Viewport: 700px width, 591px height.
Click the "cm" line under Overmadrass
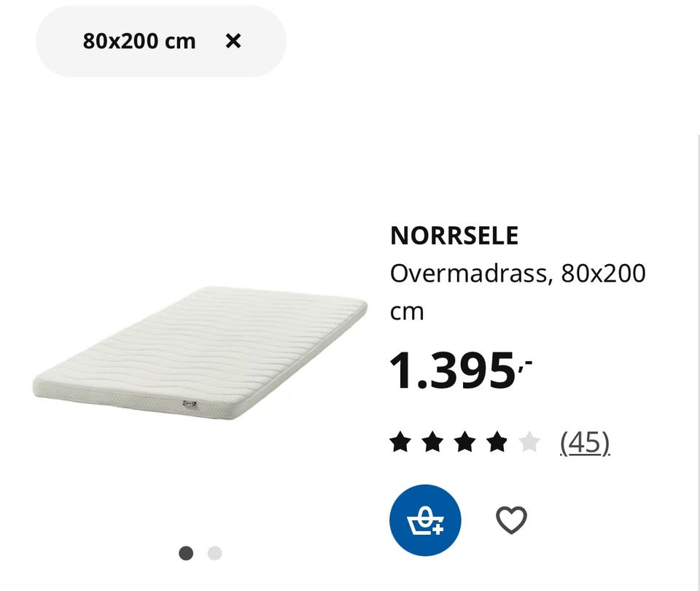point(407,312)
